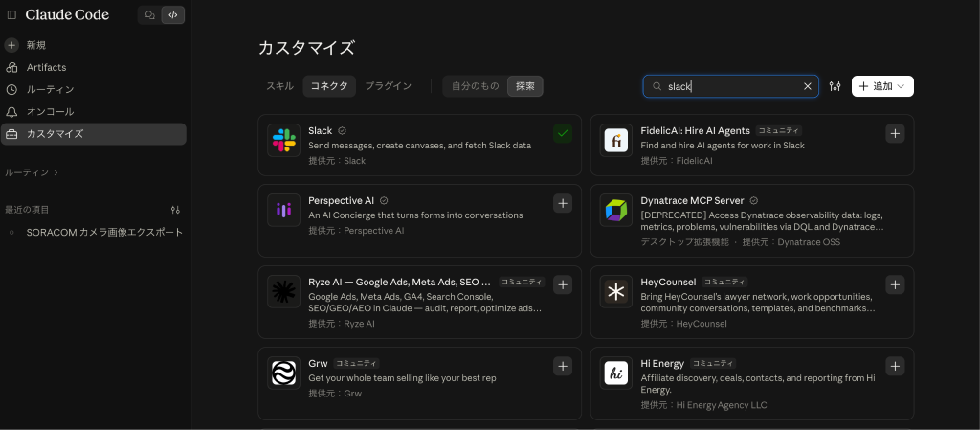
Task: Switch to the プラグイン tab
Action: coord(389,86)
